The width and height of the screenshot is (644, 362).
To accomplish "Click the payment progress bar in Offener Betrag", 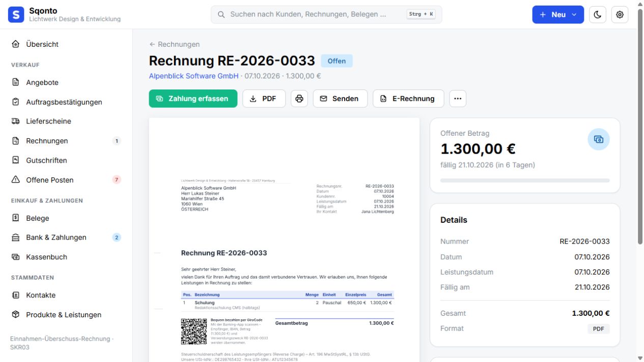I will [x=525, y=180].
